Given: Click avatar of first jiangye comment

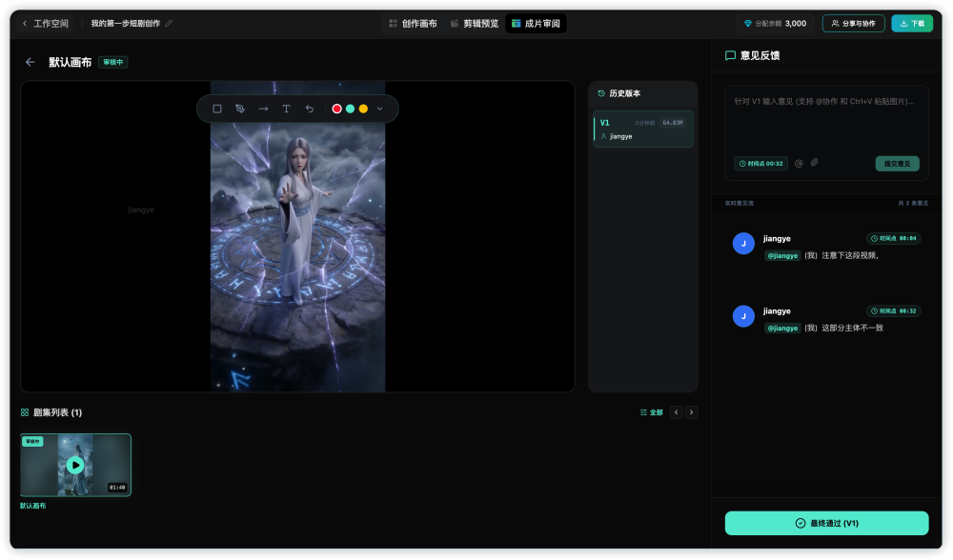Looking at the screenshot, I should point(743,244).
